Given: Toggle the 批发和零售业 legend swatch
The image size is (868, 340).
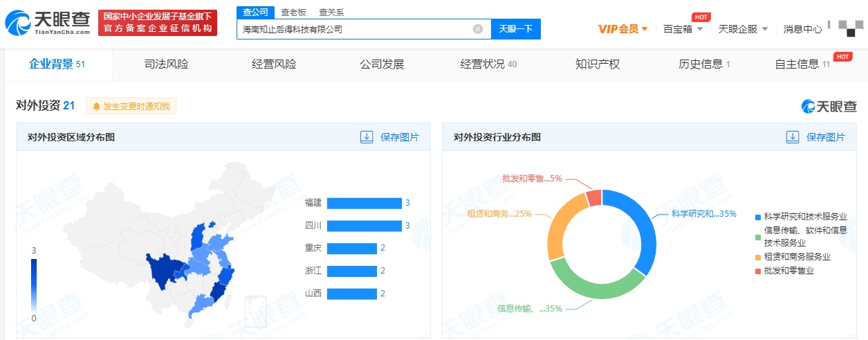Looking at the screenshot, I should point(759,271).
